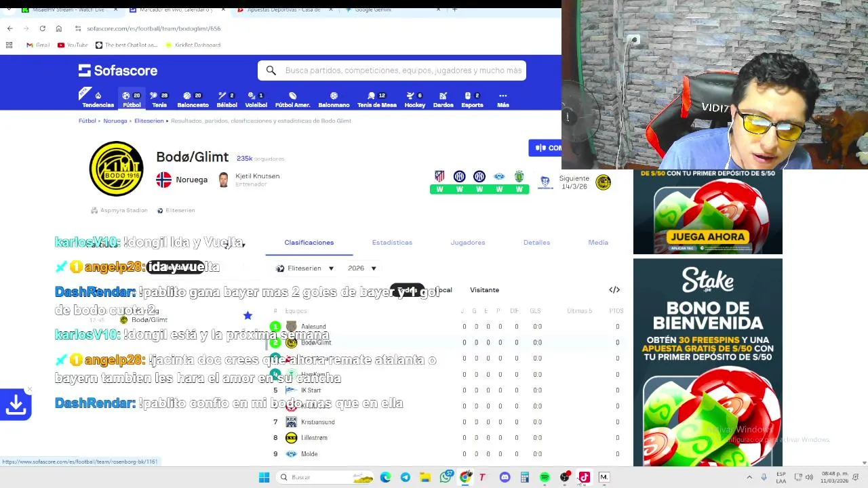Switch to the Detalles tab
The image size is (868, 488).
[536, 243]
